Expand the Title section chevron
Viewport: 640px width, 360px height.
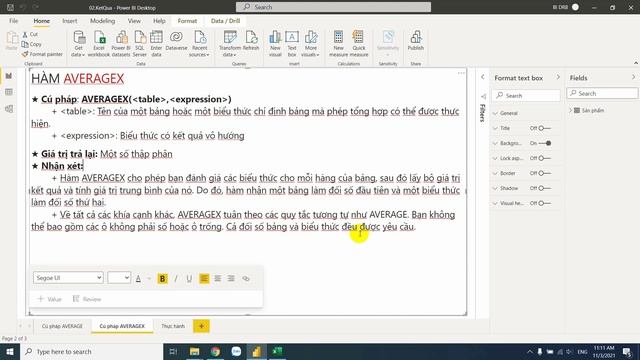(x=496, y=128)
